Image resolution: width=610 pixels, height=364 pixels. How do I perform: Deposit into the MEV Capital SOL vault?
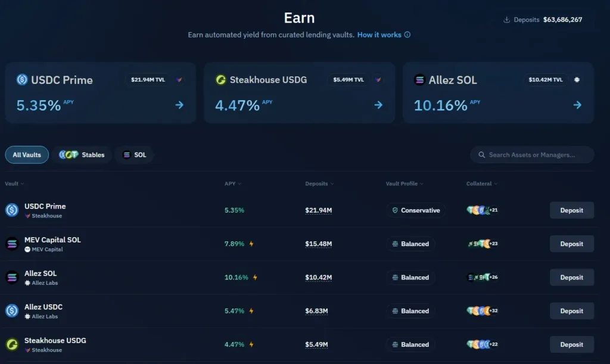pos(571,244)
